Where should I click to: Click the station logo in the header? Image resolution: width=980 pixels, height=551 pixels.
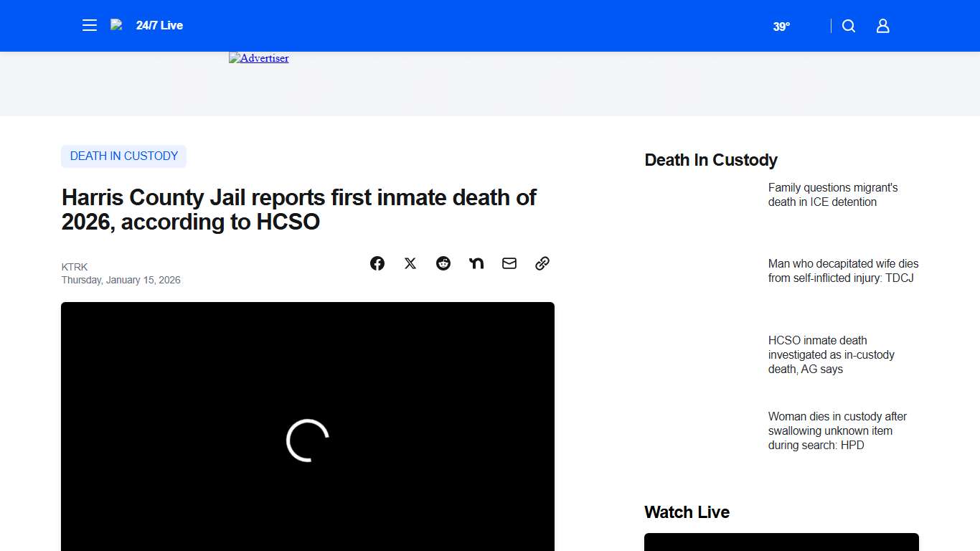tap(116, 24)
